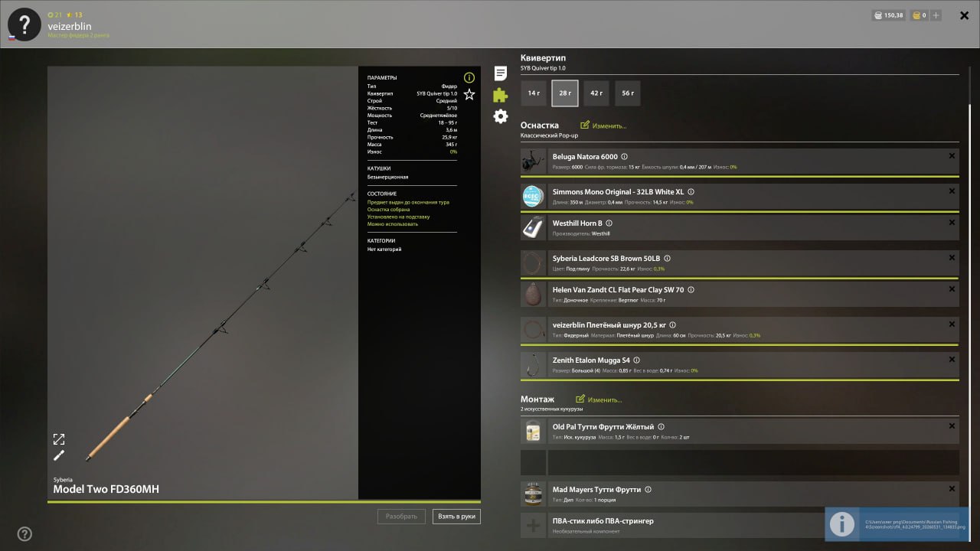Screen dimensions: 980x551
Task: Click the Model Two FD360MH rod name
Action: (x=106, y=490)
